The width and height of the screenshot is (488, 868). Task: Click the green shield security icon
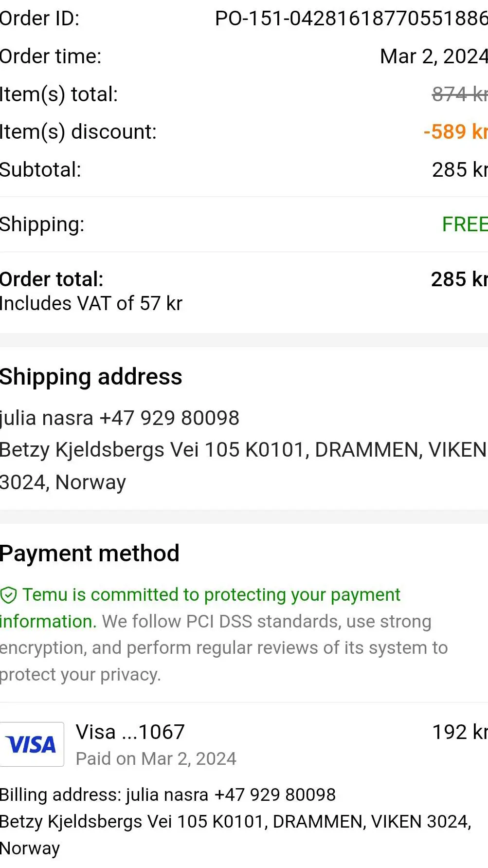click(x=8, y=595)
